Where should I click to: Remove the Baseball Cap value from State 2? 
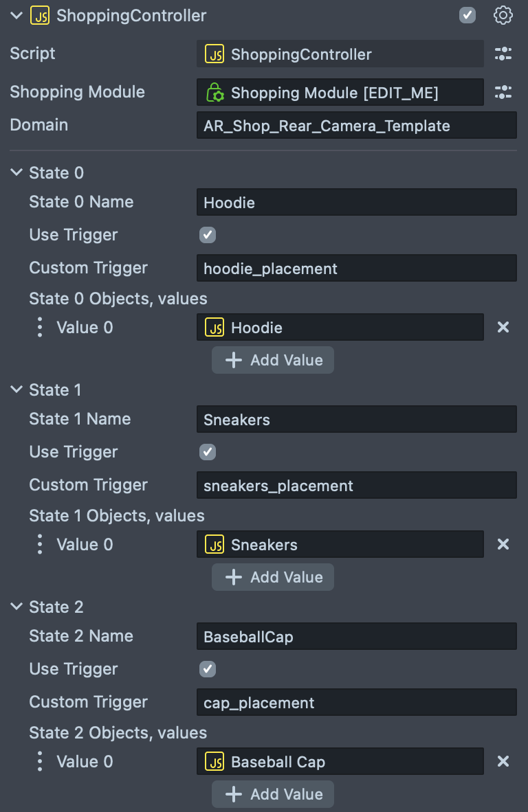click(503, 762)
